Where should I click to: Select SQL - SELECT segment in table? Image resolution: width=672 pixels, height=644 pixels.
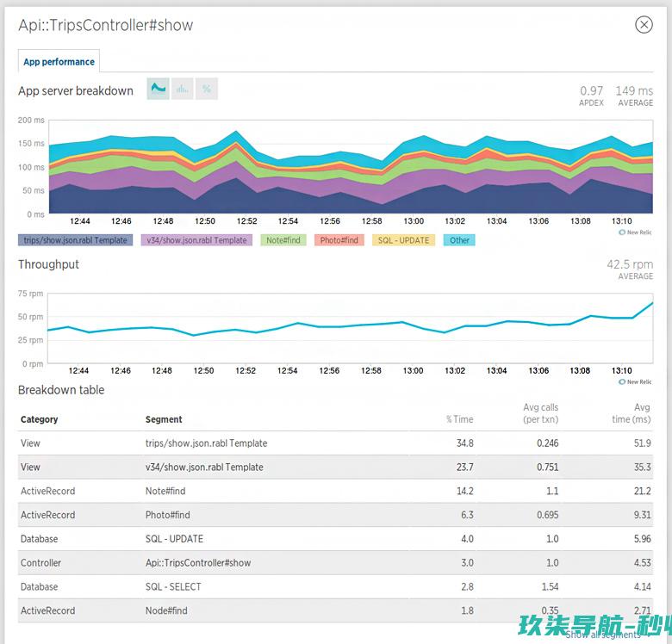173,587
